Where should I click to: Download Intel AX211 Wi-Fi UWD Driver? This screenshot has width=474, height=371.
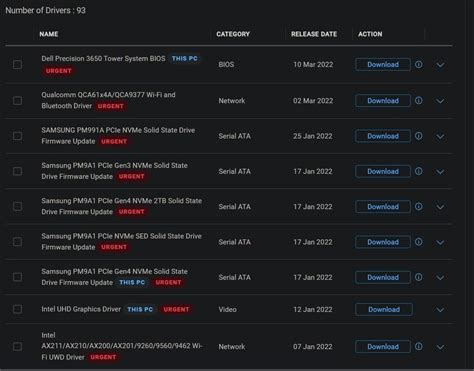[383, 346]
